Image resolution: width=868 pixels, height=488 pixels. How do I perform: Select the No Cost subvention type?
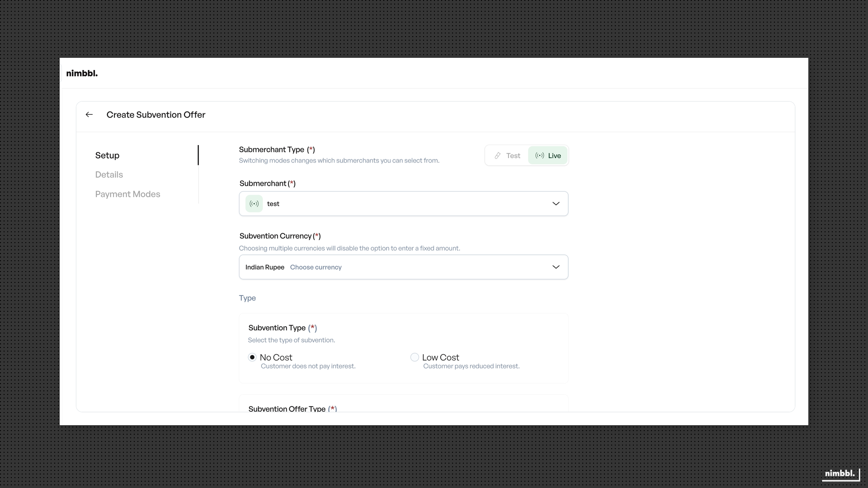click(252, 357)
